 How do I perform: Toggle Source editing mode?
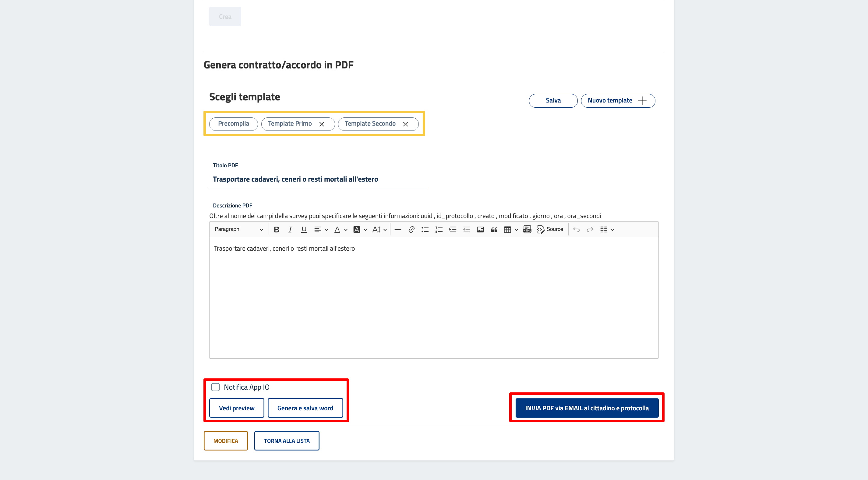[x=550, y=229]
